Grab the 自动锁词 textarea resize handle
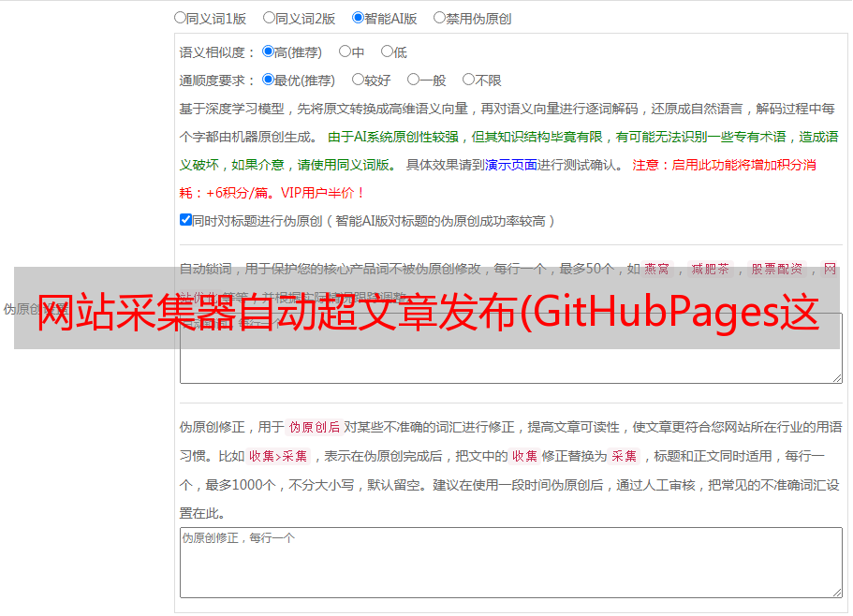 pyautogui.click(x=837, y=377)
